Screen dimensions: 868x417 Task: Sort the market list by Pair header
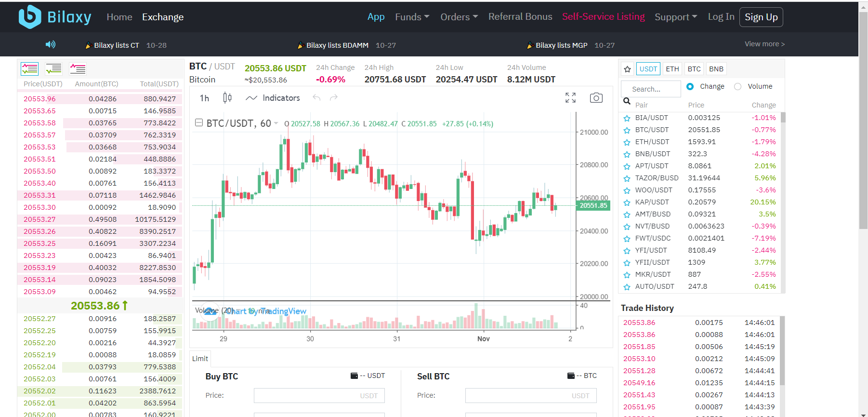641,105
